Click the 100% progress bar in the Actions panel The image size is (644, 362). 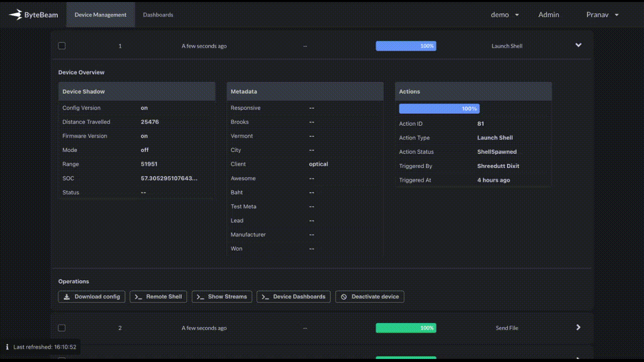[x=439, y=109]
